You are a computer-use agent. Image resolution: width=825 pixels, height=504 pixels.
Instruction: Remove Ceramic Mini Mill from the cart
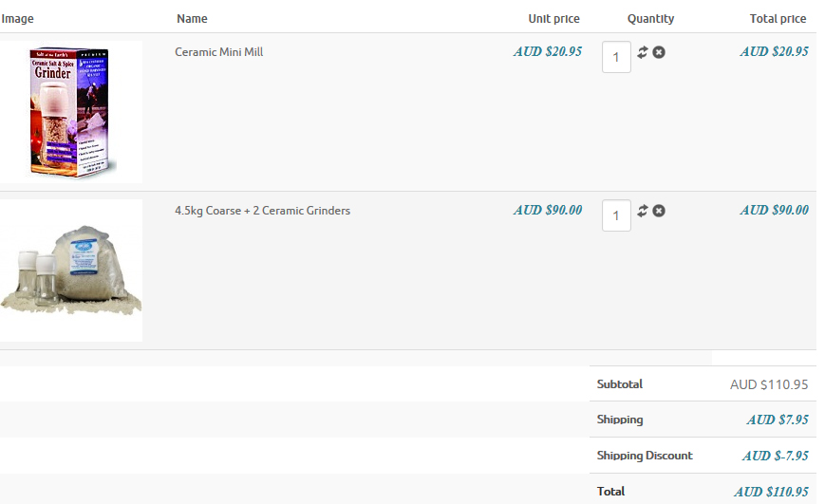(x=659, y=52)
